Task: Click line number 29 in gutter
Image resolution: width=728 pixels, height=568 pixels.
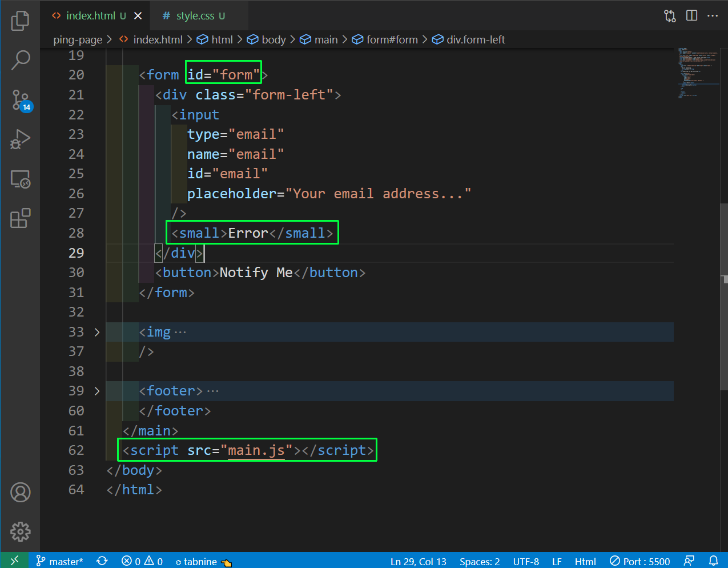Action: [77, 253]
